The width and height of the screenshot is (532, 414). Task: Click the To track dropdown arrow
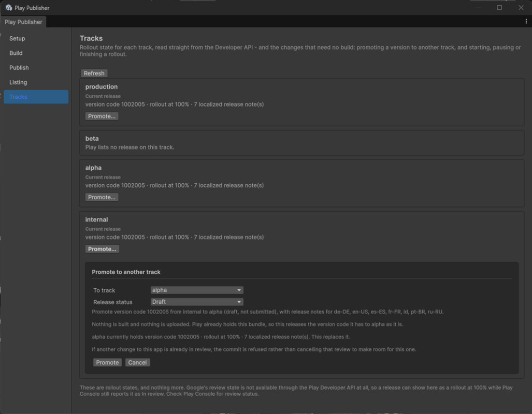pos(239,290)
